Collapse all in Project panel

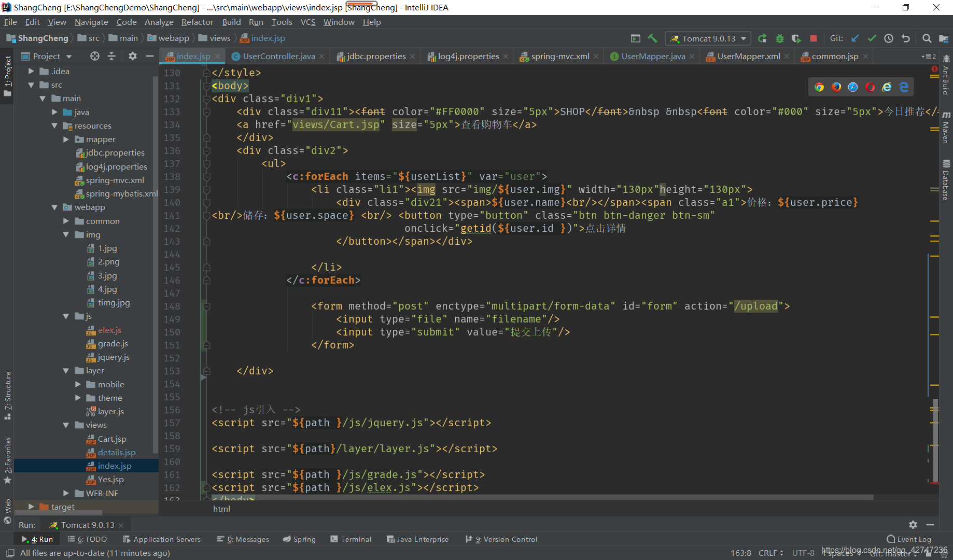point(111,56)
